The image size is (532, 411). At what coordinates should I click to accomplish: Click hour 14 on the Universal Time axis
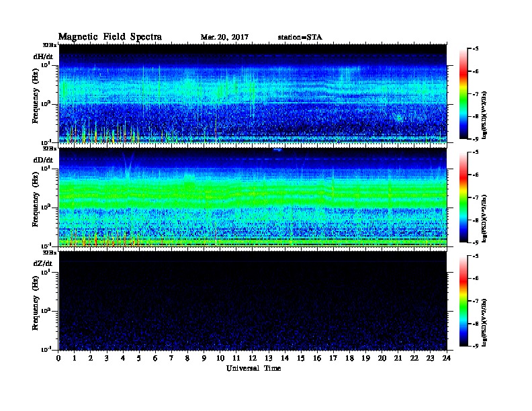pyautogui.click(x=285, y=358)
